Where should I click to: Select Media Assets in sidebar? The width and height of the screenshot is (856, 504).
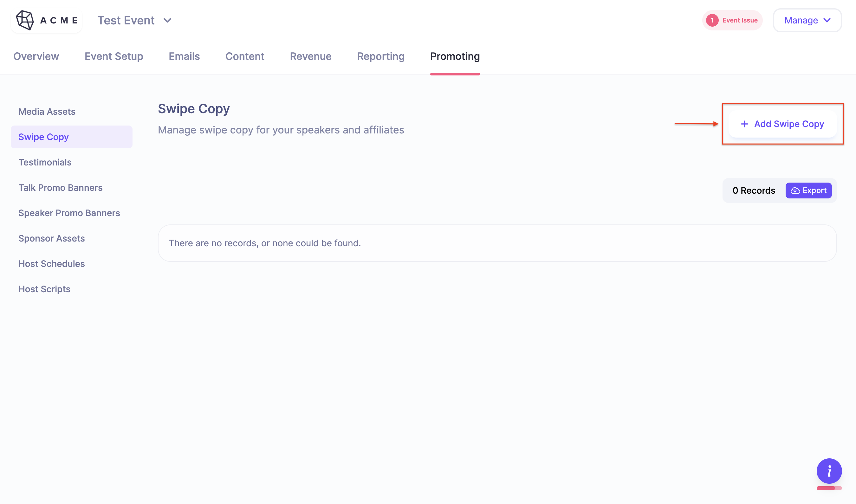coord(47,111)
